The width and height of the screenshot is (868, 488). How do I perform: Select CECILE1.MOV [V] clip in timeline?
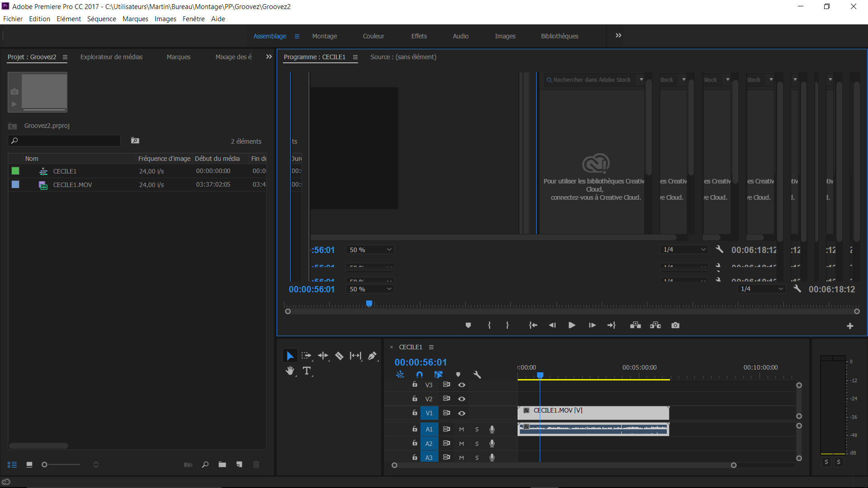click(593, 413)
